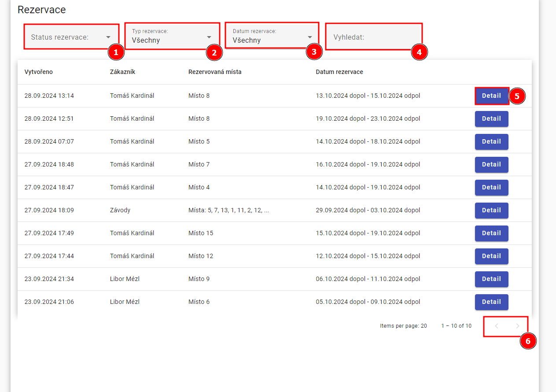Open the Status rezervace dropdown
Viewport: 556px width, 392px height.
66,37
